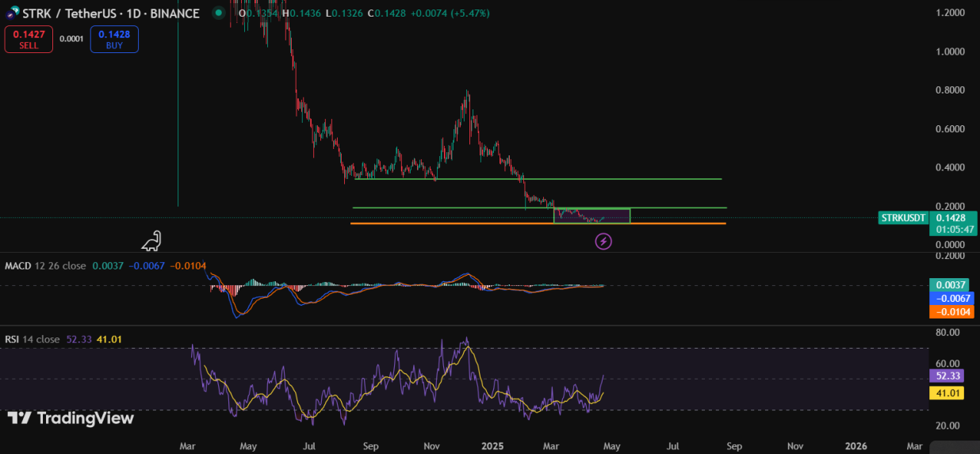This screenshot has height=454, width=980.
Task: Click the orange −0.0104 MACD axis tag
Action: coord(951,312)
